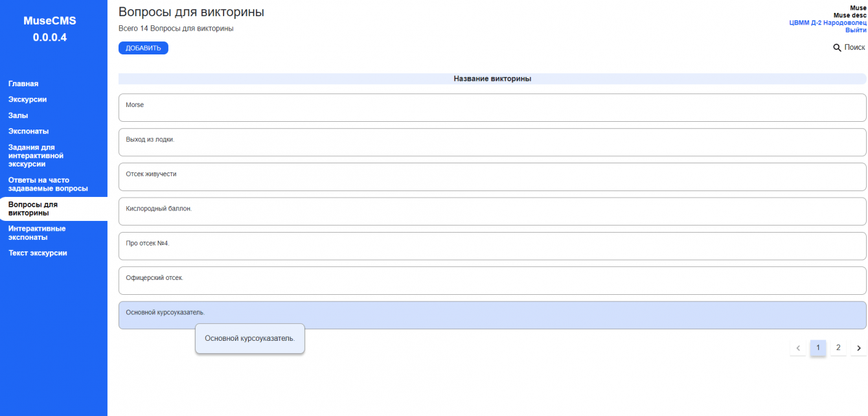The image size is (868, 416).
Task: Select the Отсек живучести quiz entry
Action: point(492,177)
